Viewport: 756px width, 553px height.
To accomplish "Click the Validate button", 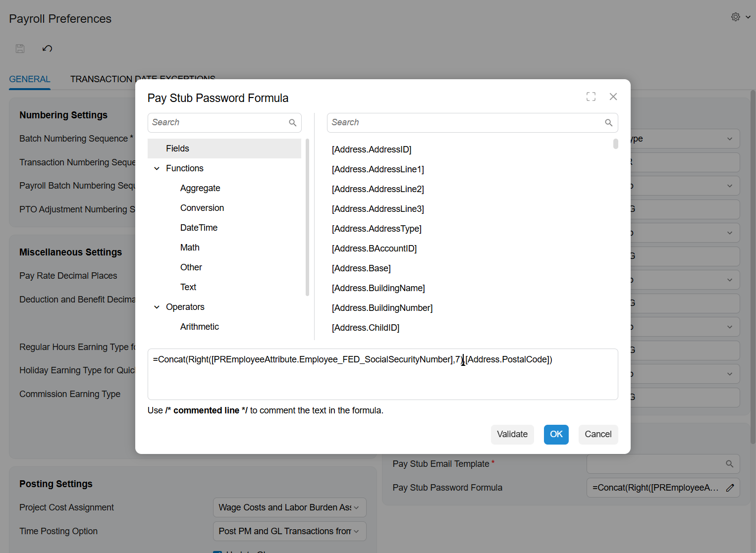I will click(x=512, y=434).
